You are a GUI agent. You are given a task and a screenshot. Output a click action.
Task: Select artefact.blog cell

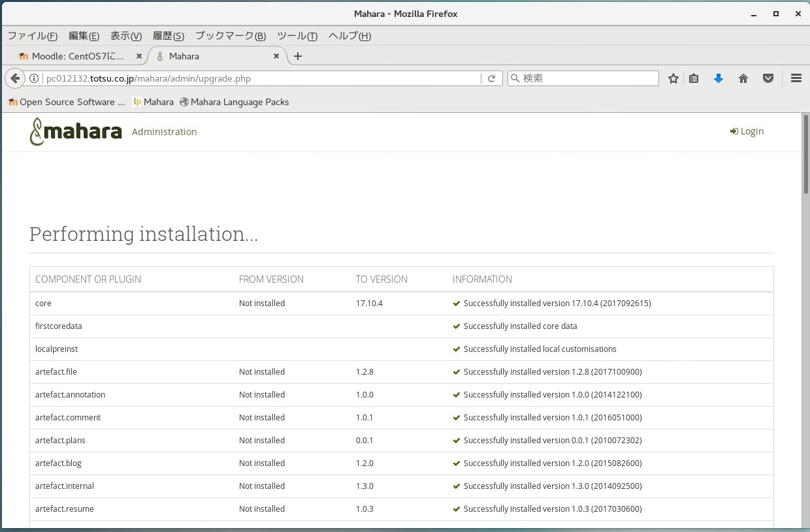(58, 463)
